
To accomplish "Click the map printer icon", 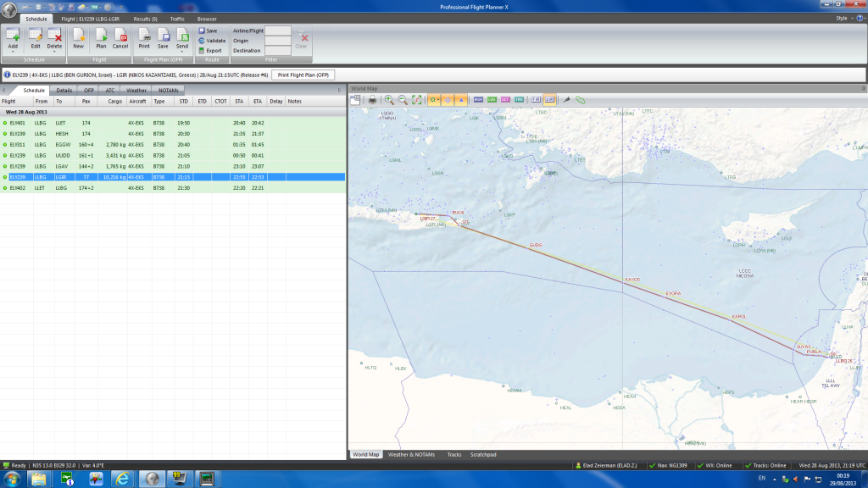I will click(371, 99).
